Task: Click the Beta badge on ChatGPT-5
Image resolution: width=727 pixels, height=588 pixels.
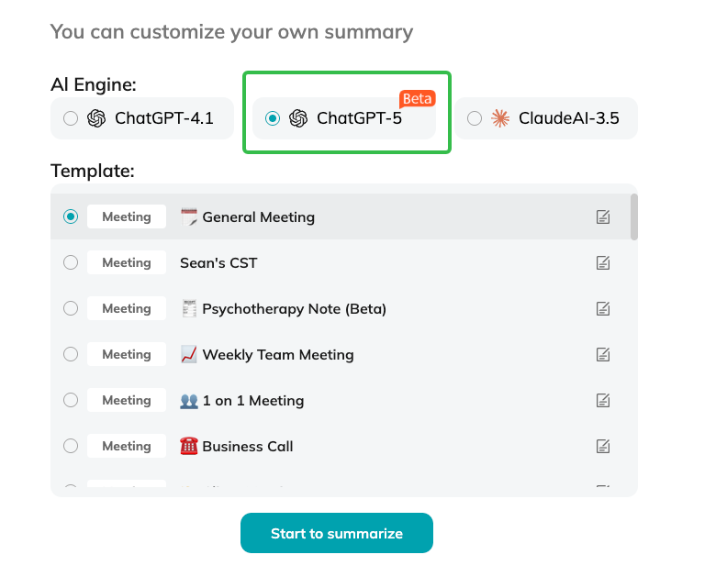Action: (418, 98)
